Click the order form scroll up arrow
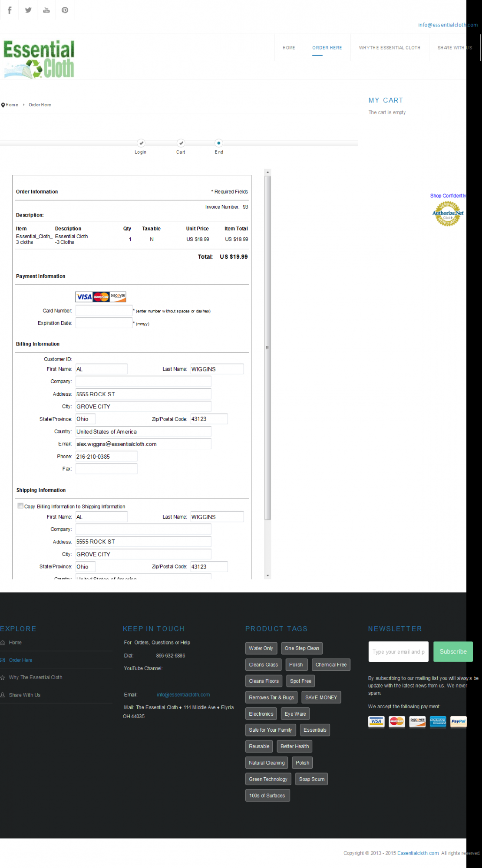The height and width of the screenshot is (868, 482). coord(268,172)
